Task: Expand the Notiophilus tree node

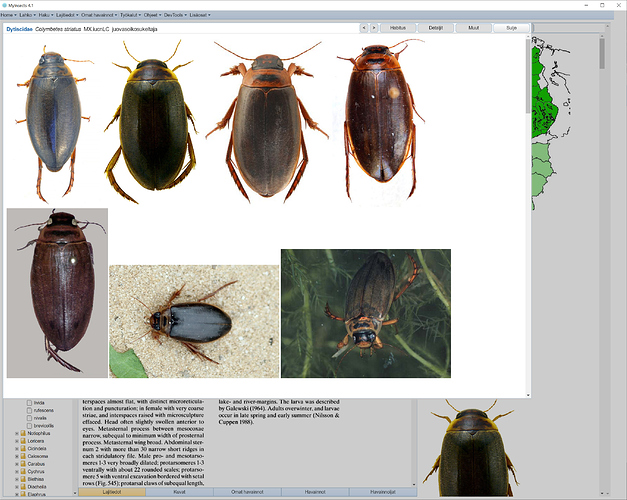Action: [x=17, y=433]
